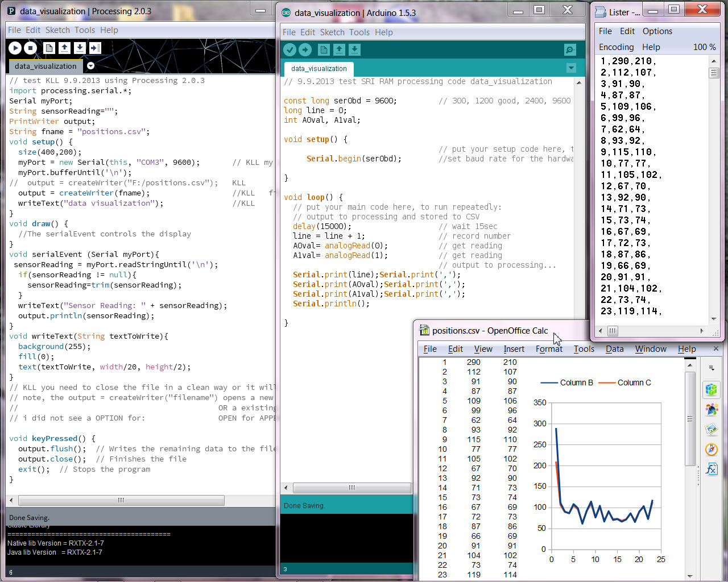The width and height of the screenshot is (728, 582).
Task: Open the Encoding menu in Lister
Action: 616,47
